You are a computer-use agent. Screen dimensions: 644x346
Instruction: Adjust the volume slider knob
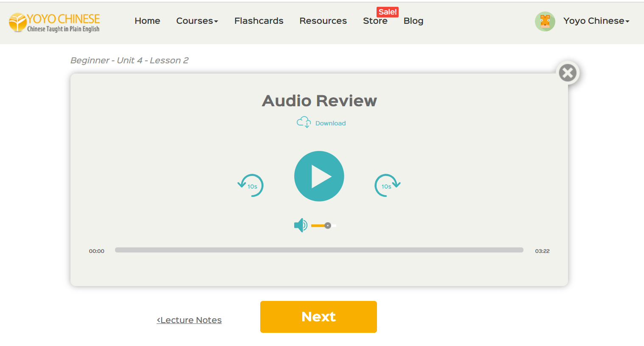tap(328, 226)
